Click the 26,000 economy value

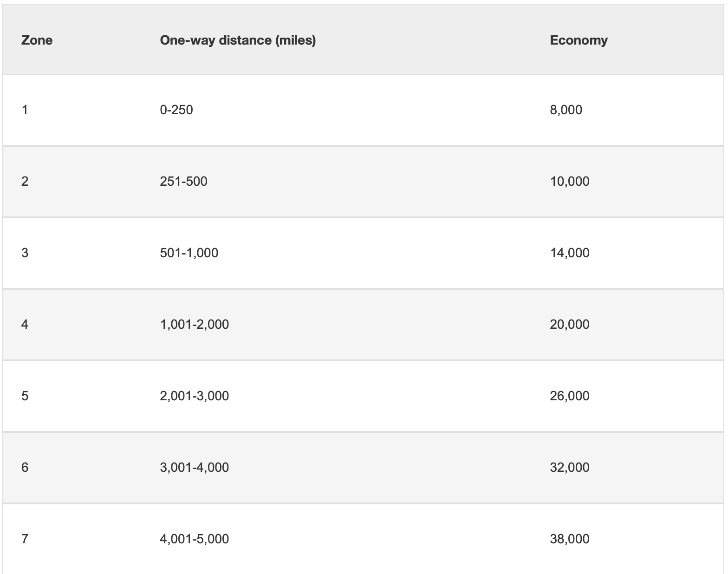pyautogui.click(x=570, y=396)
